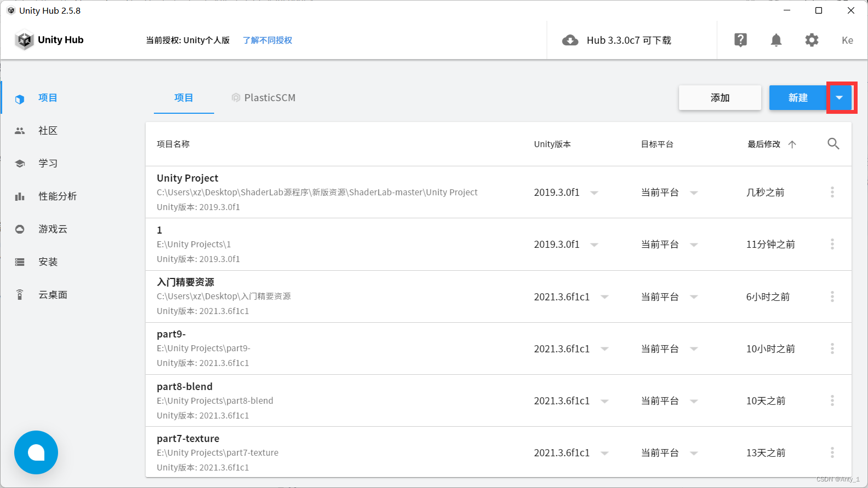Viewport: 868px width, 488px height.
Task: Click the Unity版本 column header
Action: click(552, 144)
